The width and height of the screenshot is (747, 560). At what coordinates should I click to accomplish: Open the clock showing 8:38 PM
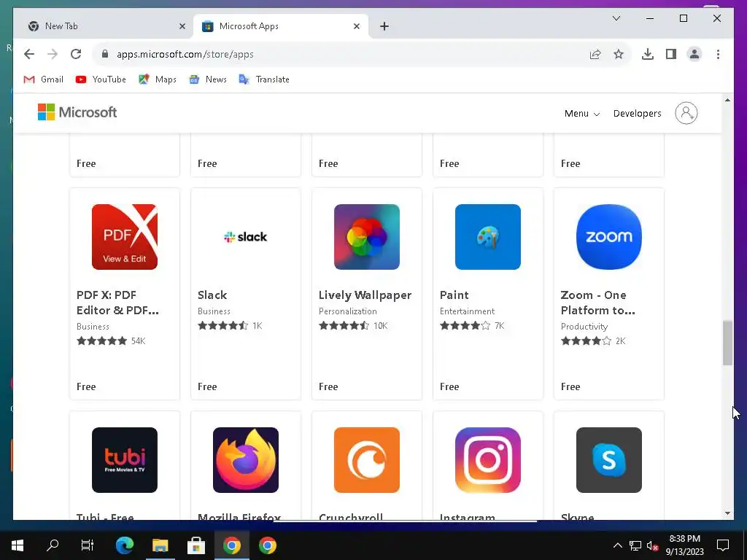click(684, 545)
